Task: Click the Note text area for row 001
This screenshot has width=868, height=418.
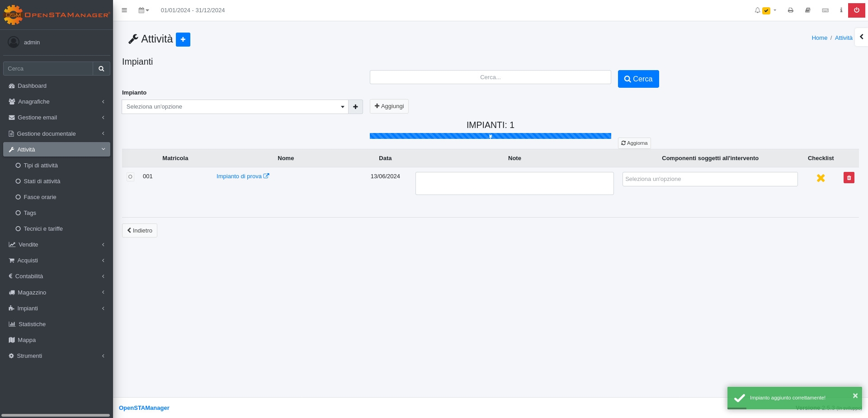Action: 514,183
